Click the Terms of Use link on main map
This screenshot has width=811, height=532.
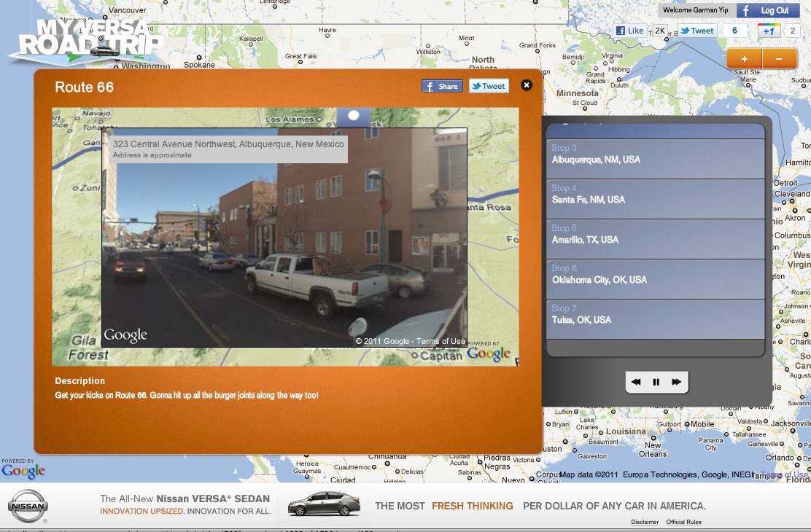pos(784,474)
